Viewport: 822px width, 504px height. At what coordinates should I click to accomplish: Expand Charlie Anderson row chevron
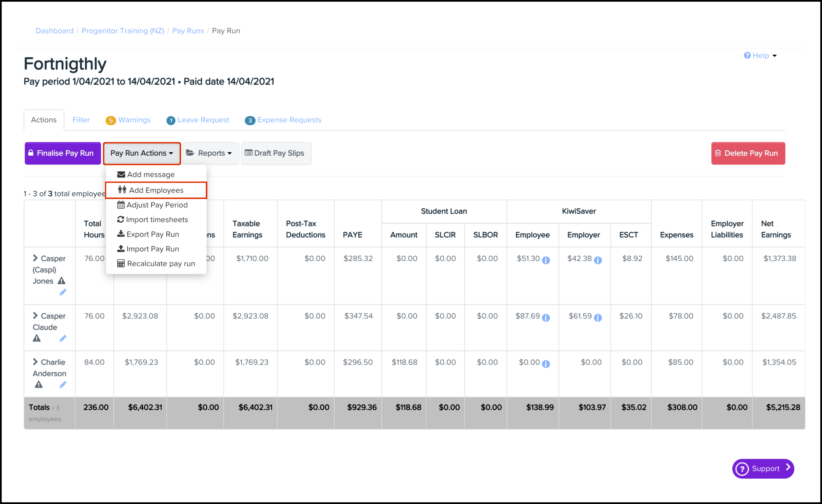point(35,362)
